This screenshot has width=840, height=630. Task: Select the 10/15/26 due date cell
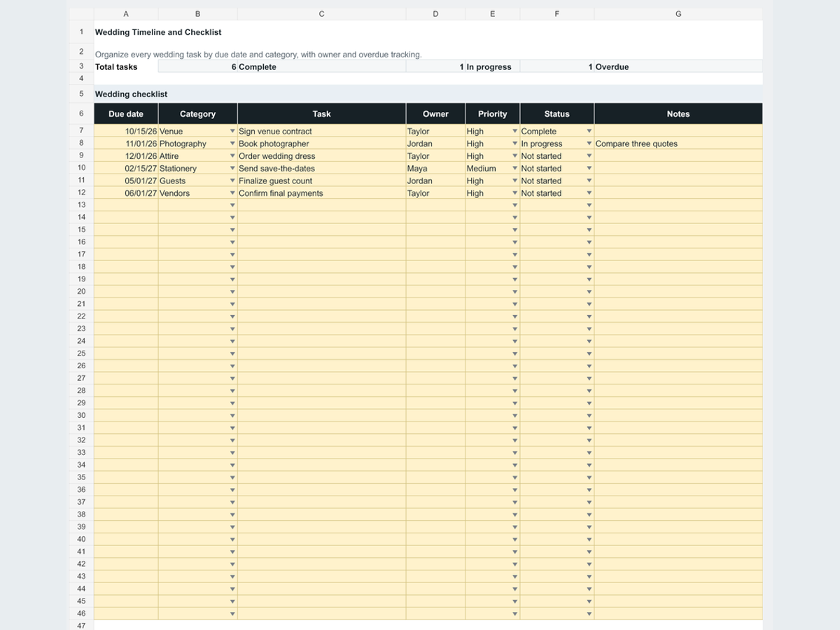click(126, 132)
